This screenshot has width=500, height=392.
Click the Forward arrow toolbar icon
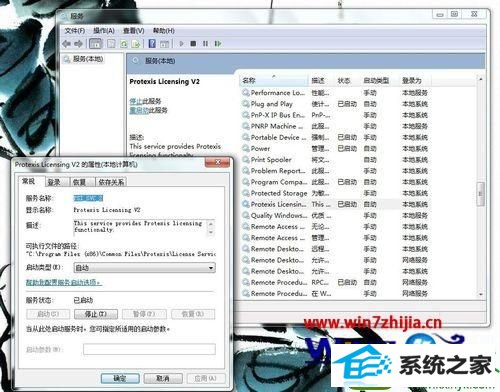coord(79,44)
